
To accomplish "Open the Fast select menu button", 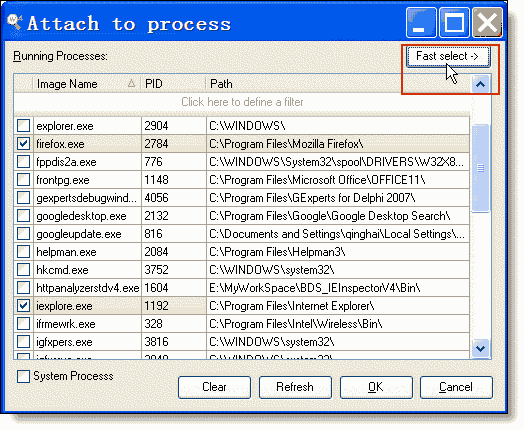I will 448,56.
